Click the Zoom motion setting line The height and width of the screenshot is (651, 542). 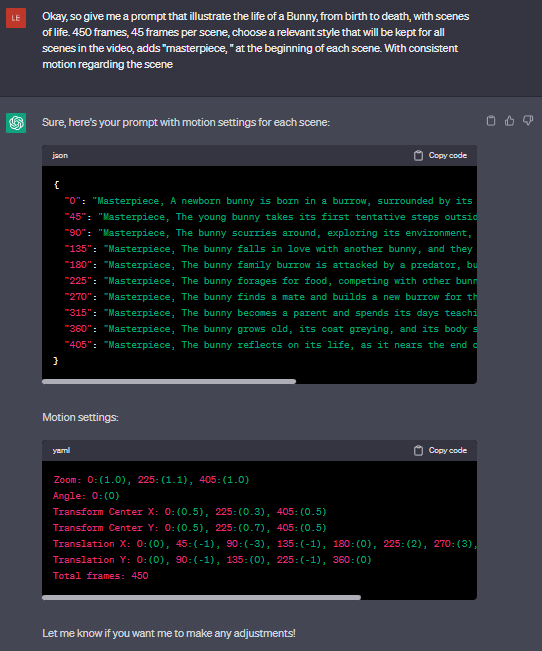[x=151, y=480]
